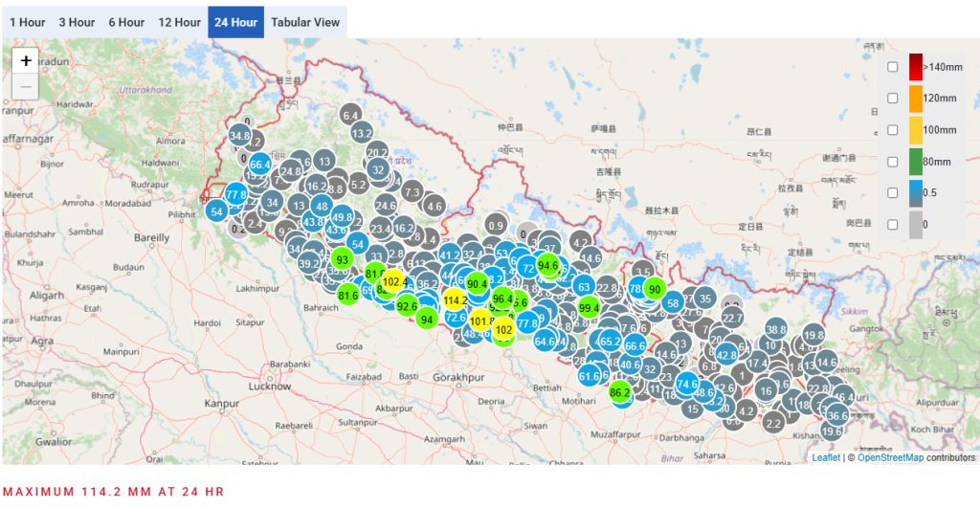
Task: Click the gray 19.8 station marker
Action: pyautogui.click(x=813, y=335)
